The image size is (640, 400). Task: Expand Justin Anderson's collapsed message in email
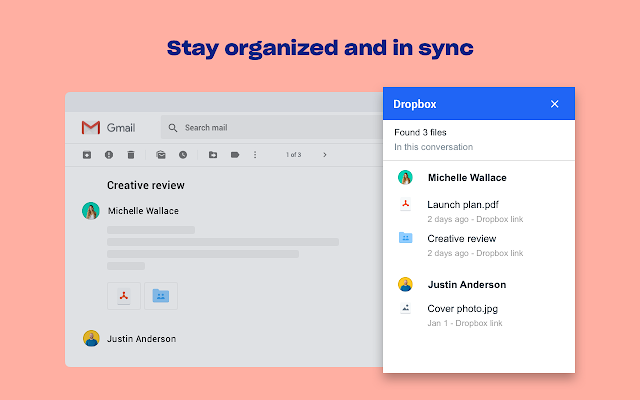click(141, 338)
